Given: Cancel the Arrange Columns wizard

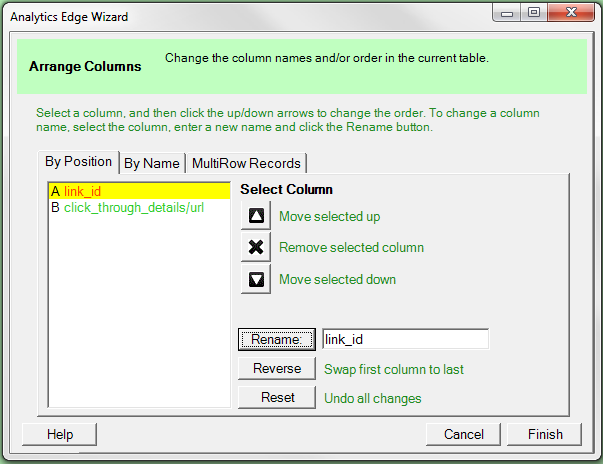Looking at the screenshot, I should tap(463, 434).
